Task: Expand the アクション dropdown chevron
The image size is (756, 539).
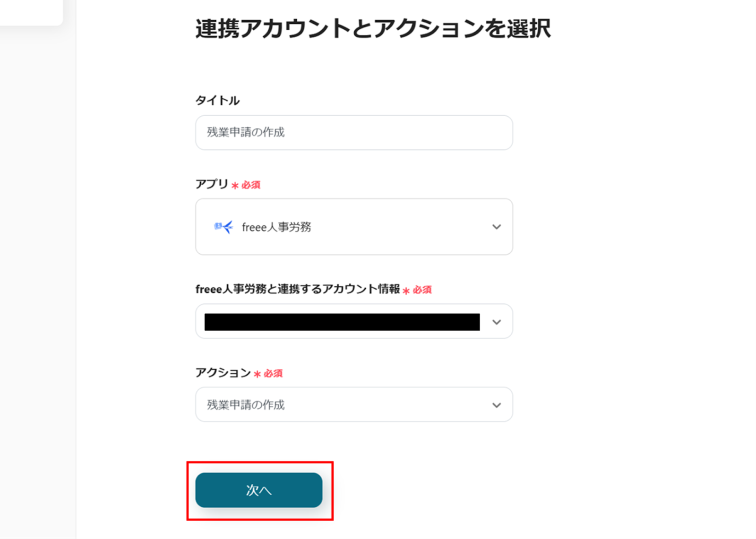Action: 496,405
